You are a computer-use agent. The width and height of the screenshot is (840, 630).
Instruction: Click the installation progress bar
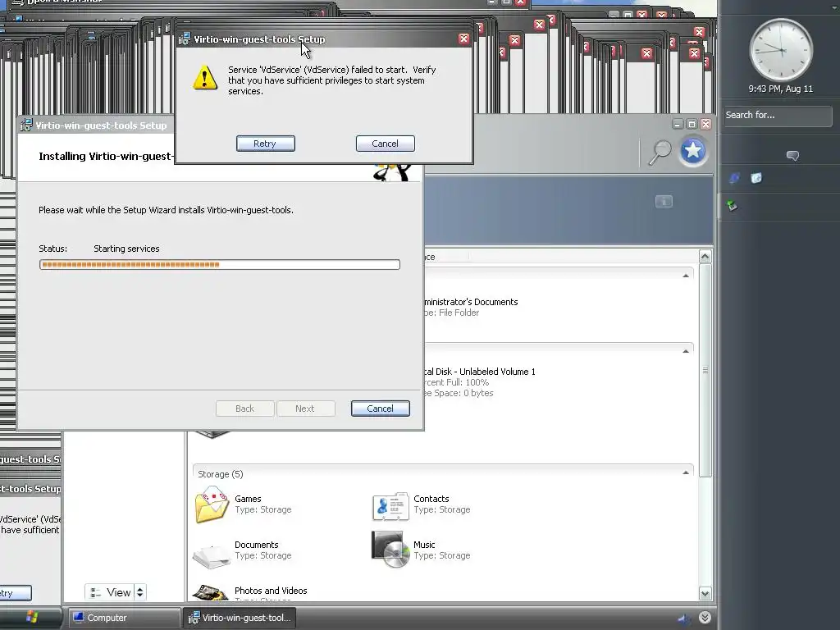220,265
